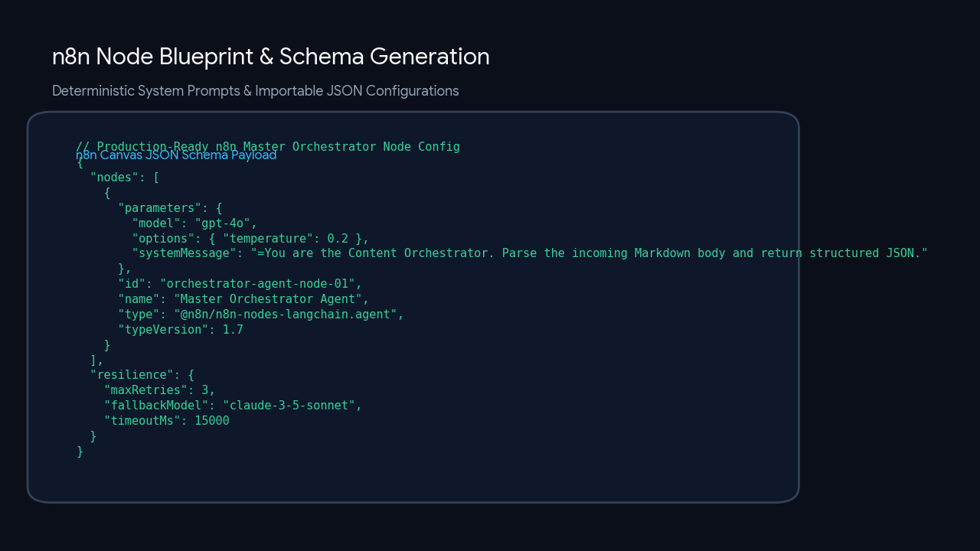The image size is (980, 551).
Task: Select the subtitle 'Deterministic System Prompts & Importable JSON Configurations'
Action: pos(256,91)
